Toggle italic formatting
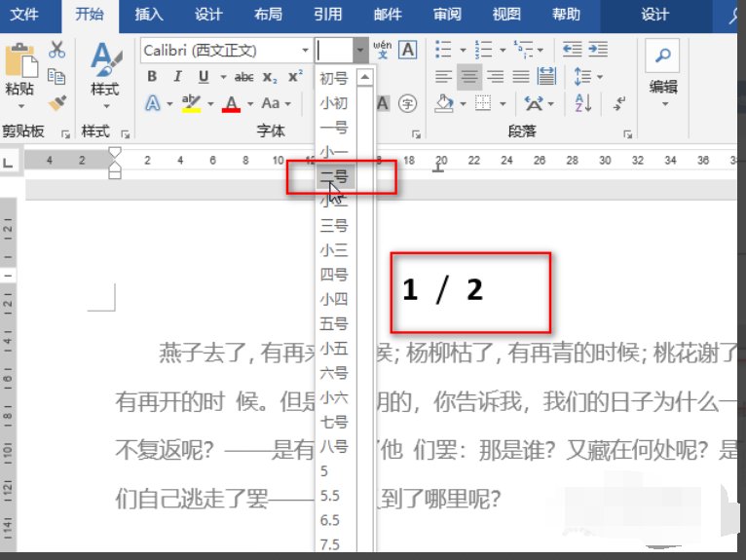Image resolution: width=746 pixels, height=560 pixels. pos(177,76)
